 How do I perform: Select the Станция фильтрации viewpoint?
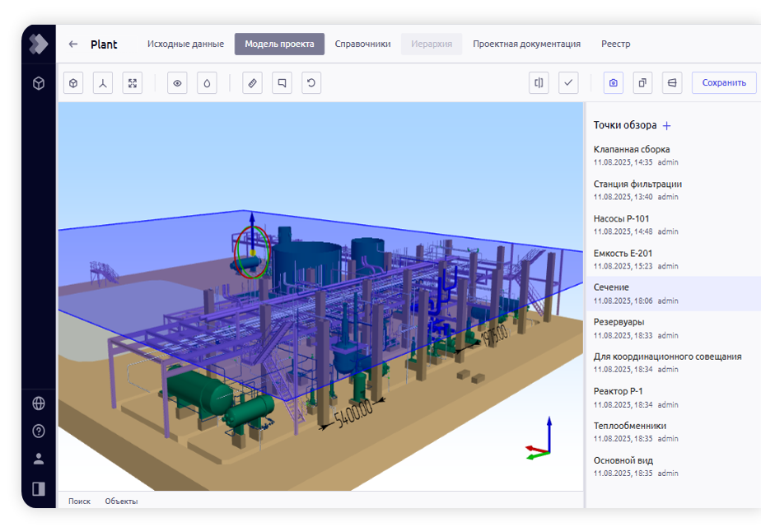[x=674, y=189]
